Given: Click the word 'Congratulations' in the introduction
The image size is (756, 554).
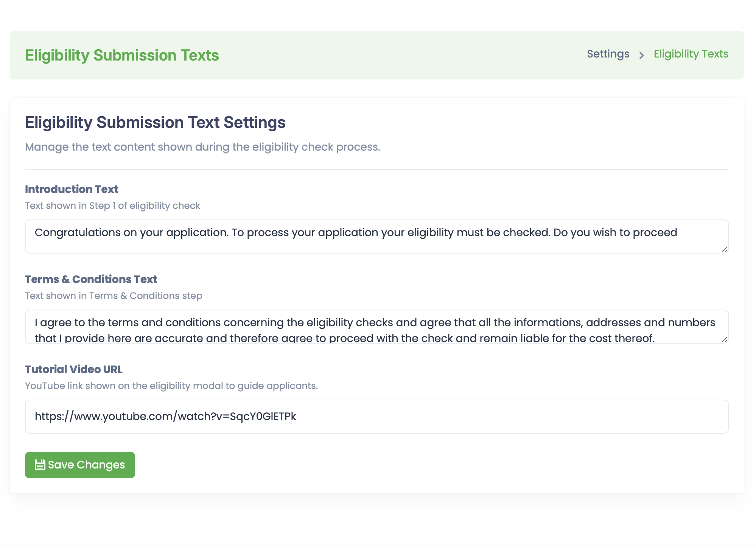Looking at the screenshot, I should 77,232.
